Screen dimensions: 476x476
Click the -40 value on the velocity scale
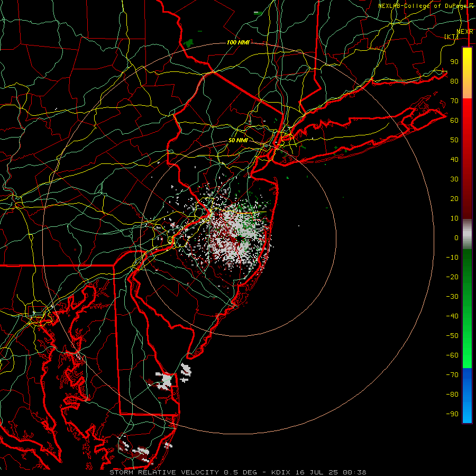click(452, 316)
